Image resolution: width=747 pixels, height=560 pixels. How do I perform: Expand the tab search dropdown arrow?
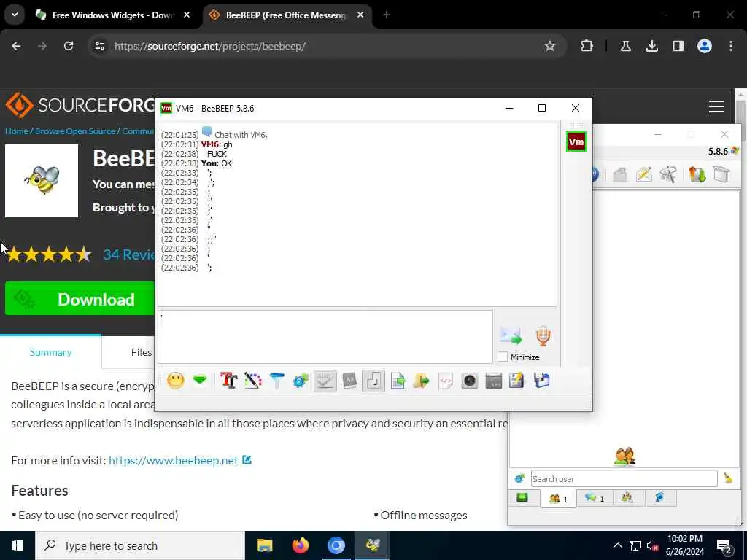click(15, 15)
